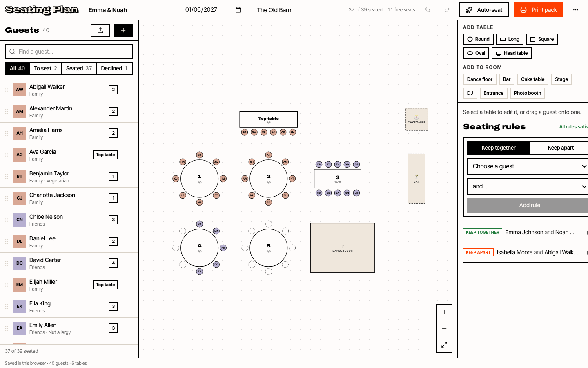Select the Cake table on the plan
This screenshot has height=368, width=588.
point(416,119)
